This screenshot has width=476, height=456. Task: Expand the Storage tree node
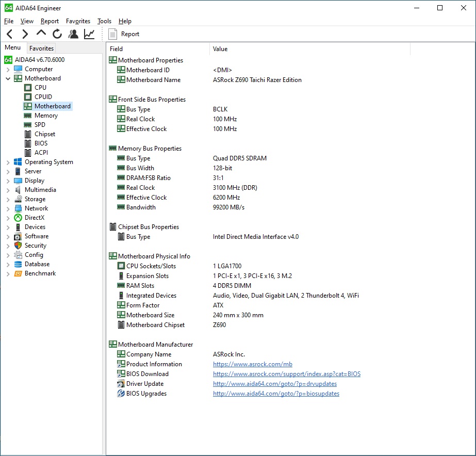coord(8,200)
